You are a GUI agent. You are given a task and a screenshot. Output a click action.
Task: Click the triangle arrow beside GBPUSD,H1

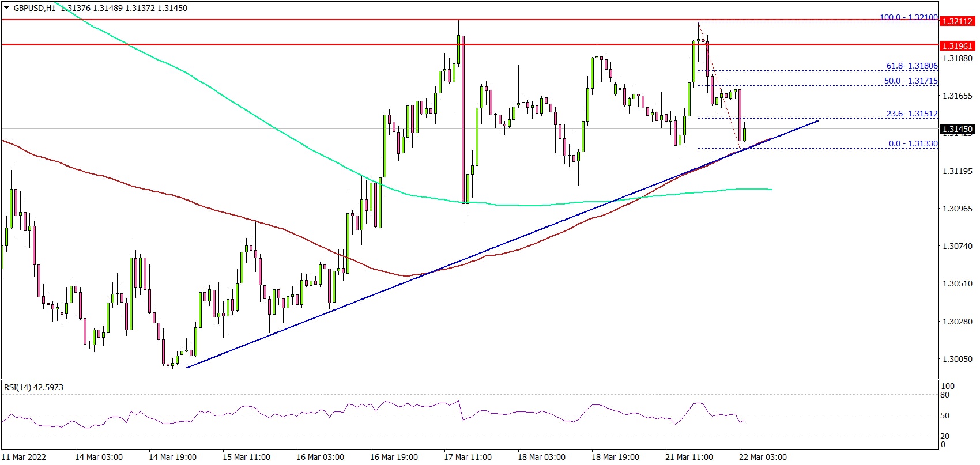6,8
